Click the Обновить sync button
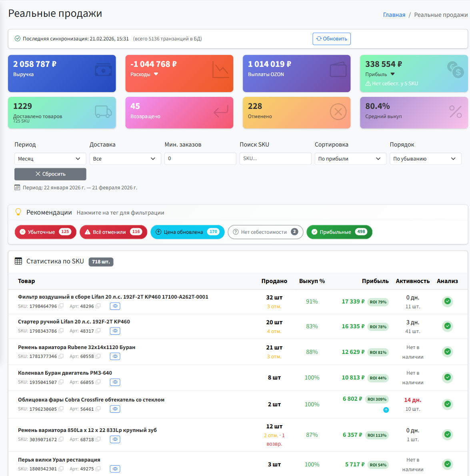This screenshot has height=476, width=470. pos(332,39)
